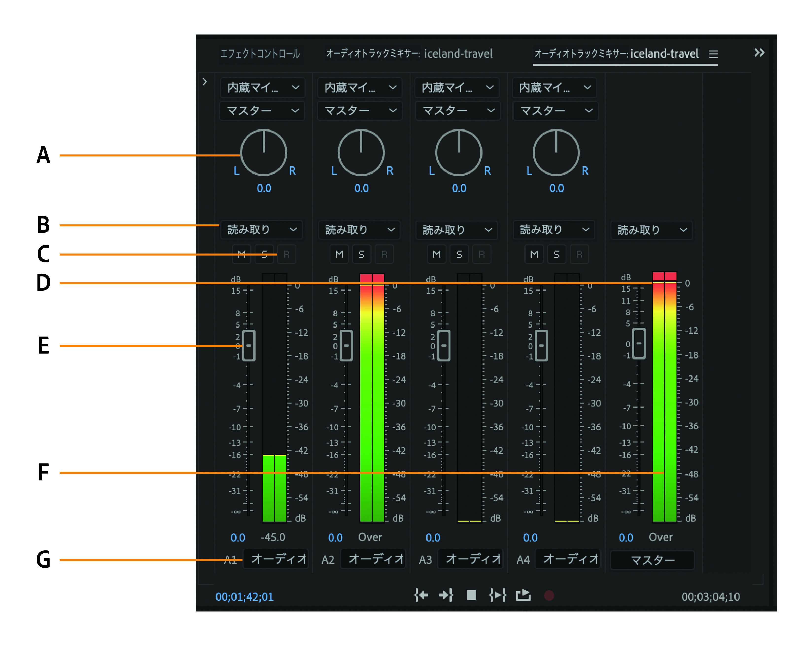This screenshot has width=812, height=646.
Task: Open A2 input device 内蔵マイ dropdown
Action: pos(360,87)
